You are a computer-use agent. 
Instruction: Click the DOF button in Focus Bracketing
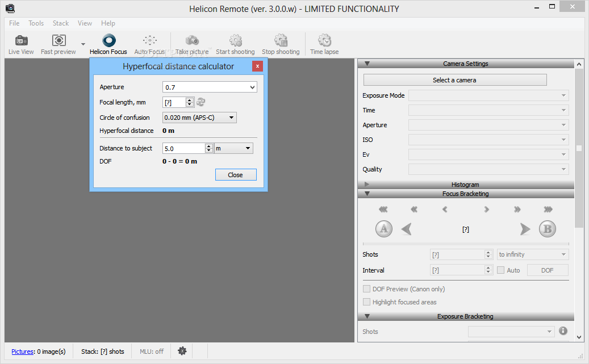click(x=548, y=270)
